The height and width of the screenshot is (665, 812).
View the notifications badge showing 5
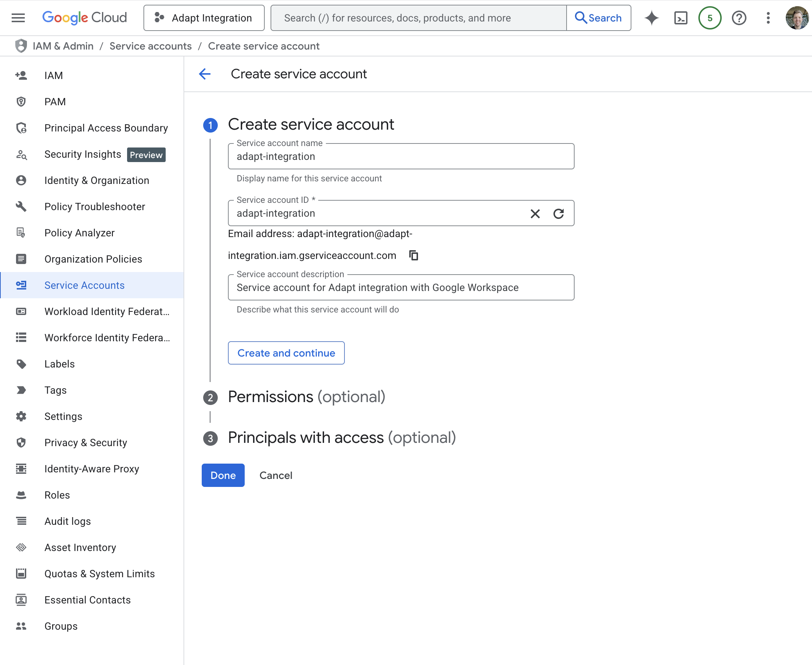tap(710, 17)
